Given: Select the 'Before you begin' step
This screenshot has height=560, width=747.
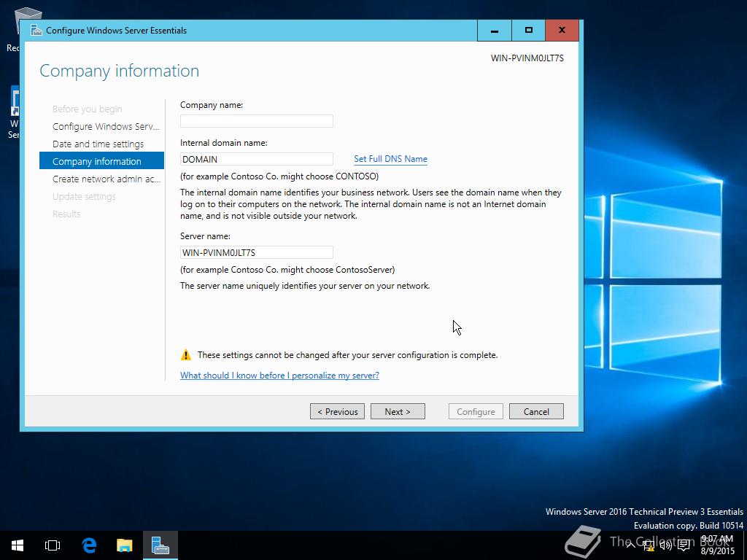Looking at the screenshot, I should tap(88, 109).
